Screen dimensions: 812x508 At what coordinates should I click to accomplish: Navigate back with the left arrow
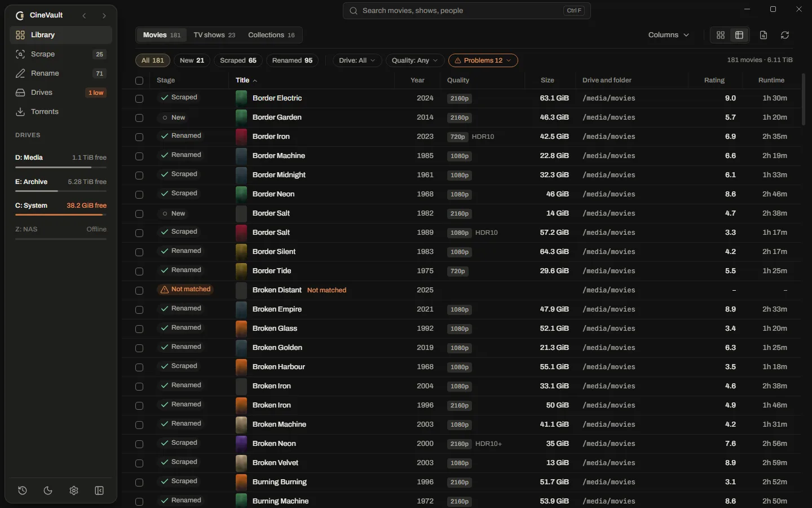point(84,16)
